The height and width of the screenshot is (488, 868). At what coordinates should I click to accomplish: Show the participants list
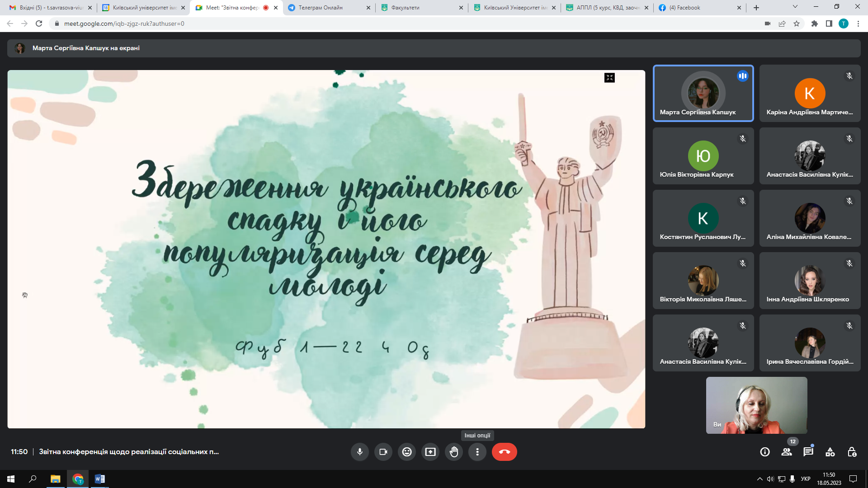click(x=787, y=452)
